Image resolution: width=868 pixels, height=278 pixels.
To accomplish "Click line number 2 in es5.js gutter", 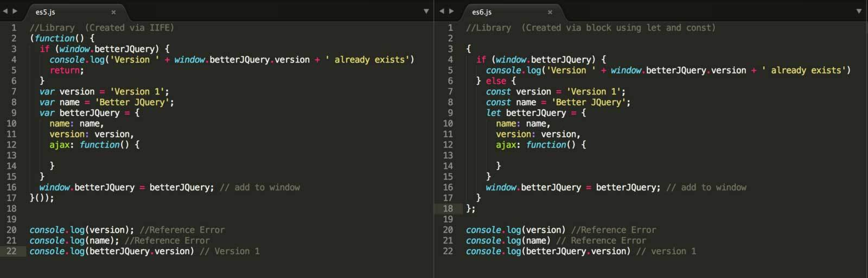I will coord(14,39).
